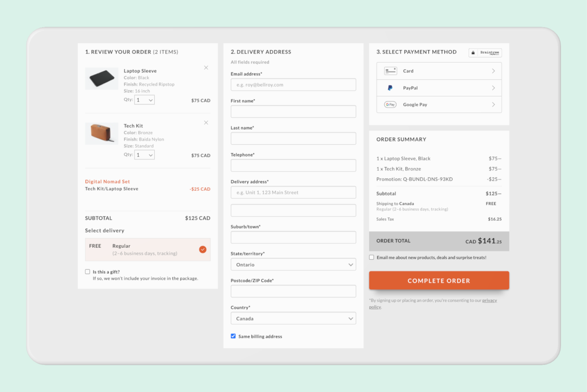Screen dimensions: 587x392
Task: Click the Email address input field
Action: coord(293,85)
